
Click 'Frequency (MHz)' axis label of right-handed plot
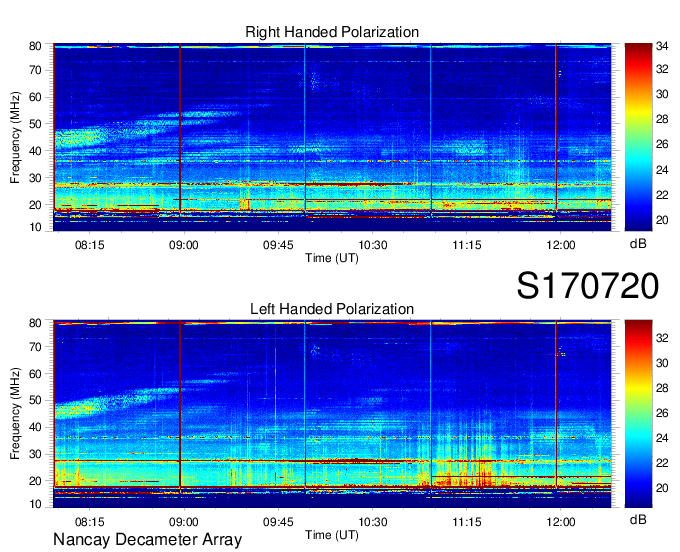pos(15,137)
